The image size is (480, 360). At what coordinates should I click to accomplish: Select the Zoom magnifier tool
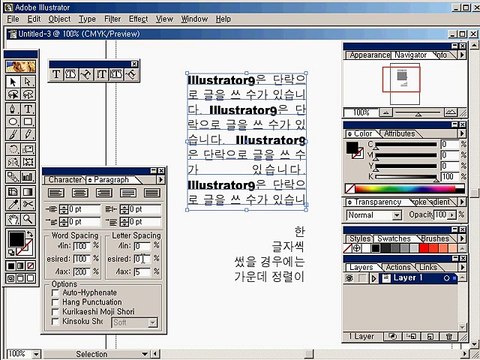click(x=28, y=219)
